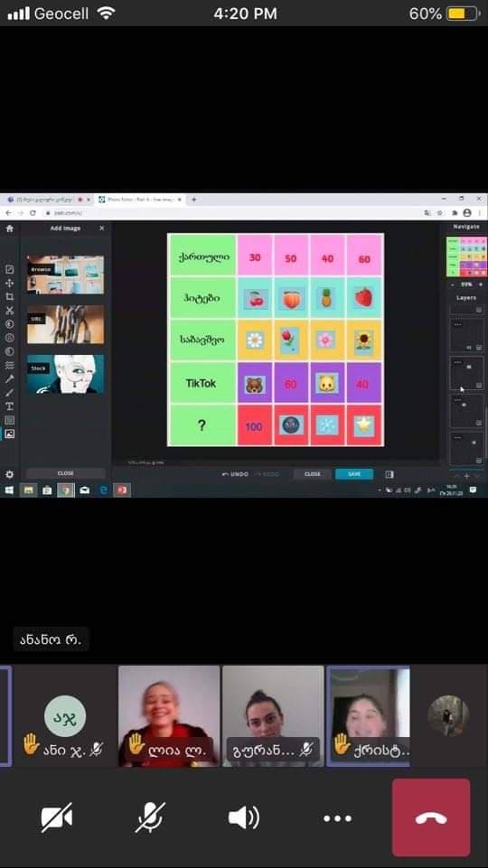
Task: Select the Arrange move-arrows tool
Action: coord(9,283)
